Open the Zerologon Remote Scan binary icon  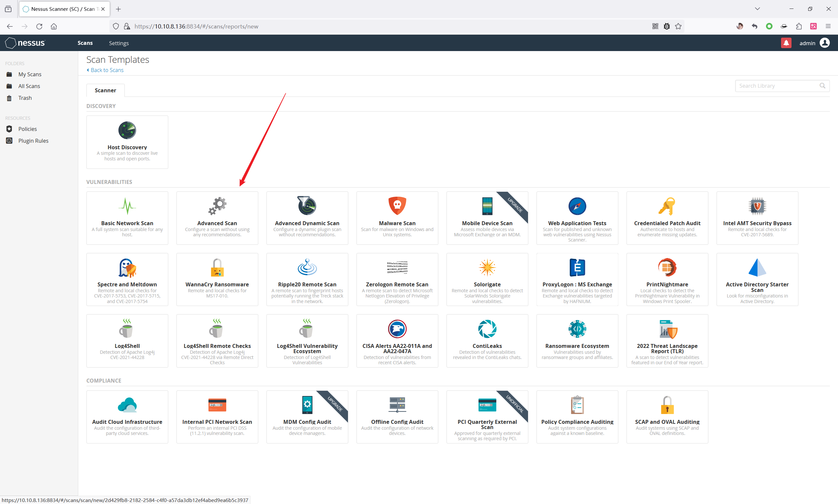[397, 267]
